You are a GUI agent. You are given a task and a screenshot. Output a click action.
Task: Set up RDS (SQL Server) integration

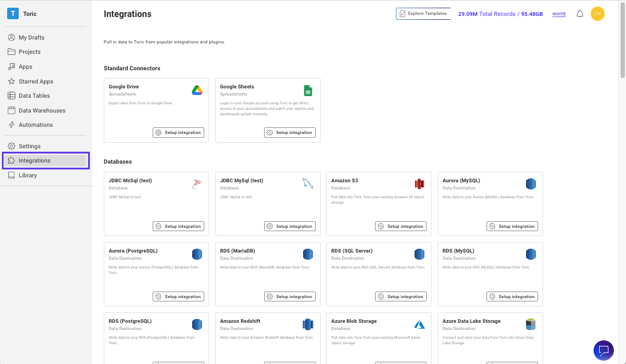(x=401, y=296)
